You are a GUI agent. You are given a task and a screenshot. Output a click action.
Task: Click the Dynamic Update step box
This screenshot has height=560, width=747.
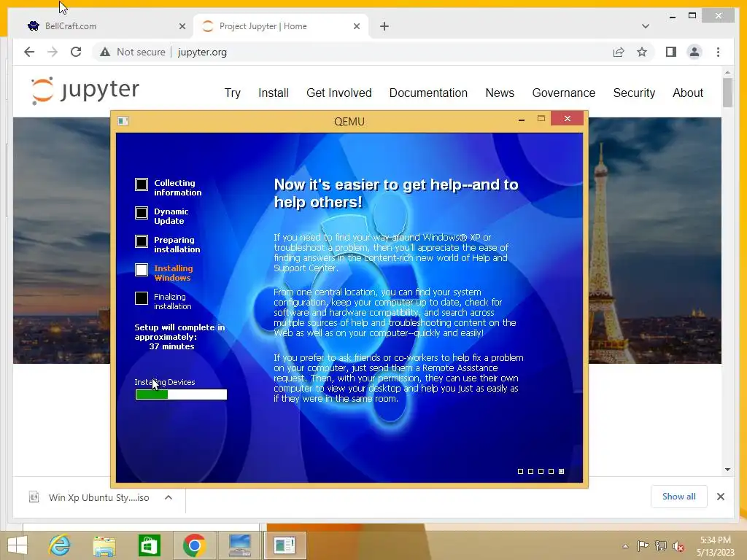point(142,213)
